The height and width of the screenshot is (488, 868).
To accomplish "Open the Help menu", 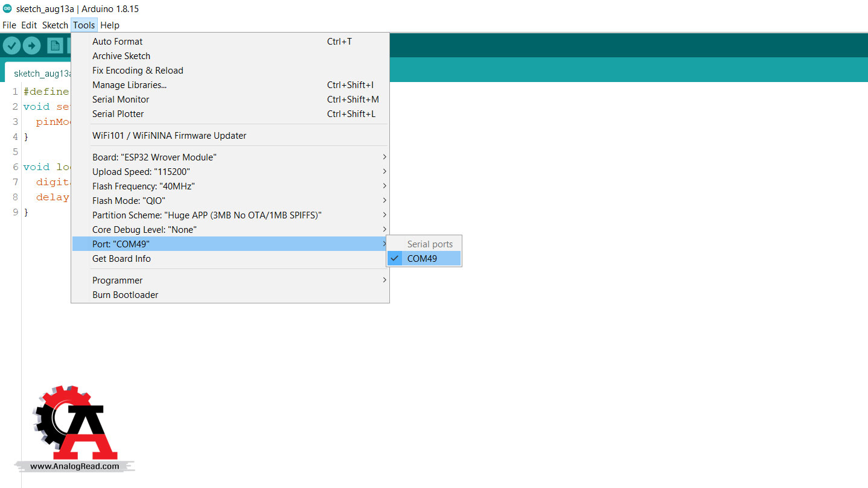I will (110, 25).
